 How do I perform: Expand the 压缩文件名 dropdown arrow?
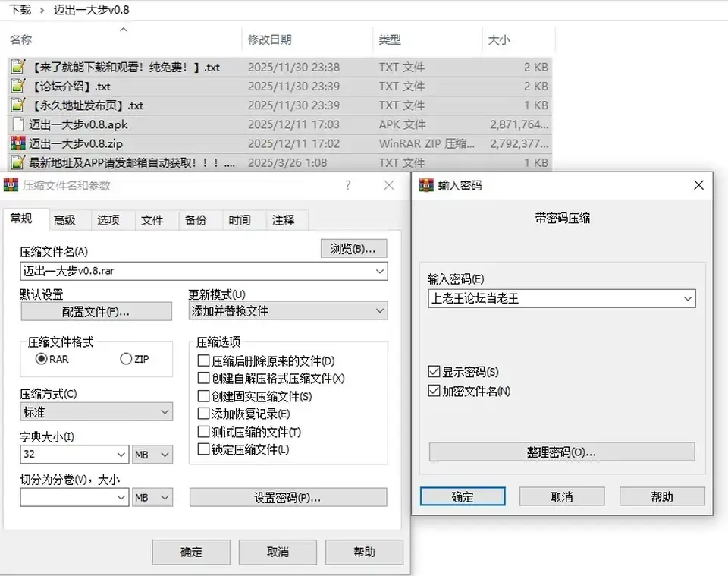coord(380,271)
